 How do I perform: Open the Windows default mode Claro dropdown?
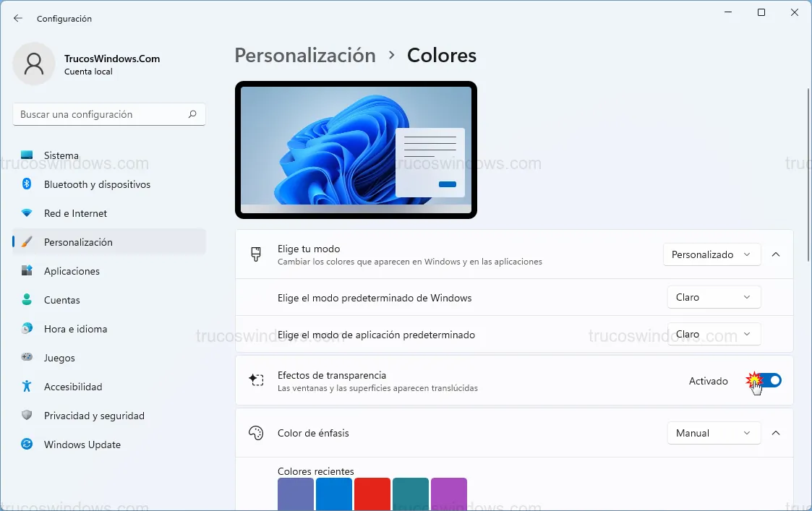pyautogui.click(x=713, y=297)
